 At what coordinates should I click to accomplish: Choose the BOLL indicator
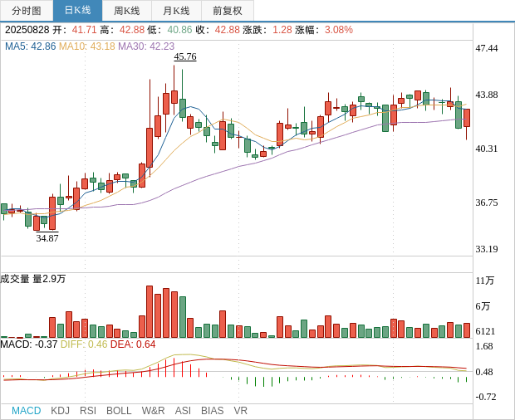(x=119, y=411)
